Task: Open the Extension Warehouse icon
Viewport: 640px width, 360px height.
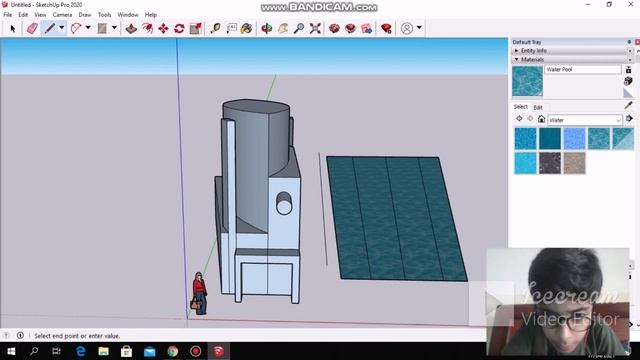Action: point(350,28)
